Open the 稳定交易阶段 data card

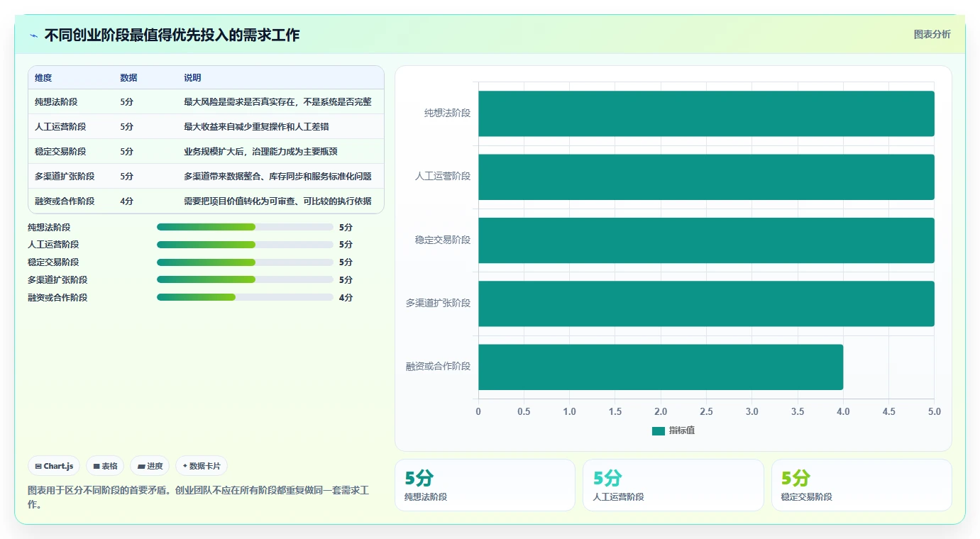tap(861, 485)
